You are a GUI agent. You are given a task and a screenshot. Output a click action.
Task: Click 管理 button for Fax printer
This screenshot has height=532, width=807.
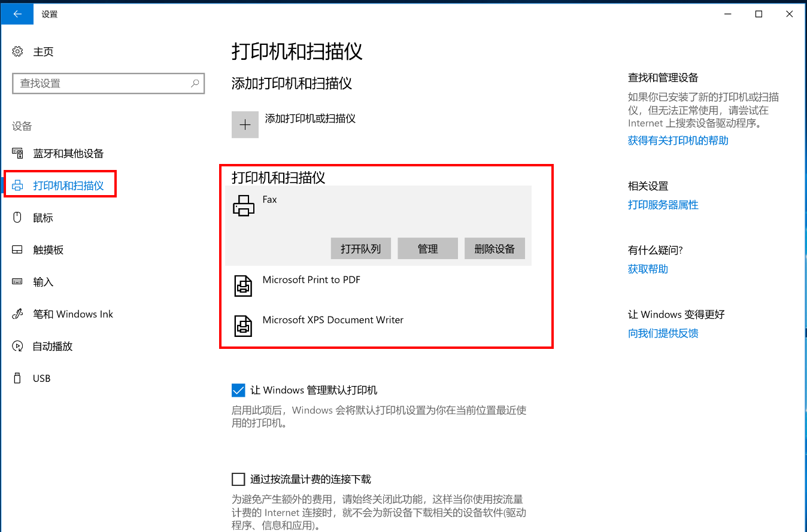427,249
